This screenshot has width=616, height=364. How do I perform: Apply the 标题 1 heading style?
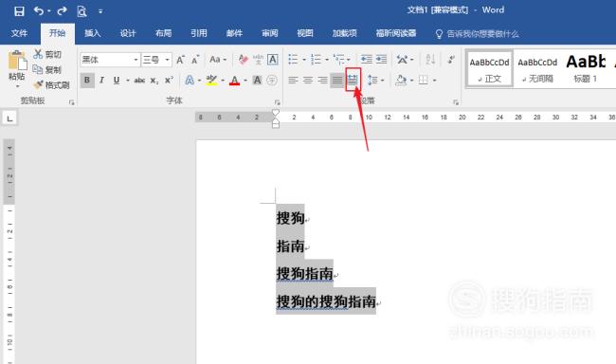tap(586, 68)
